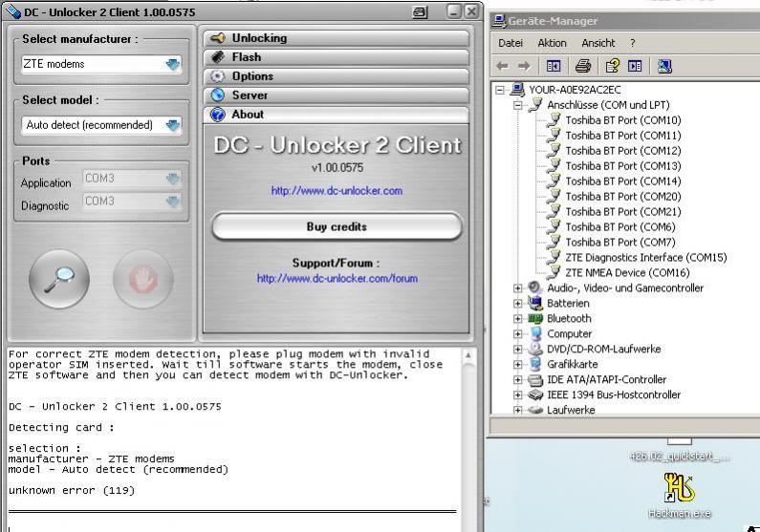Click the properties help icon in toolbar
The image size is (760, 532).
pyautogui.click(x=612, y=66)
